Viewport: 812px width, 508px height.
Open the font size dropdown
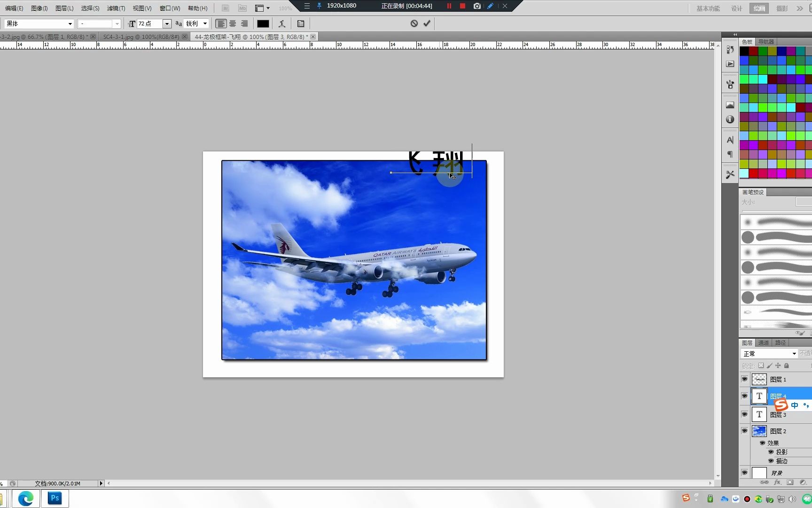pos(166,24)
